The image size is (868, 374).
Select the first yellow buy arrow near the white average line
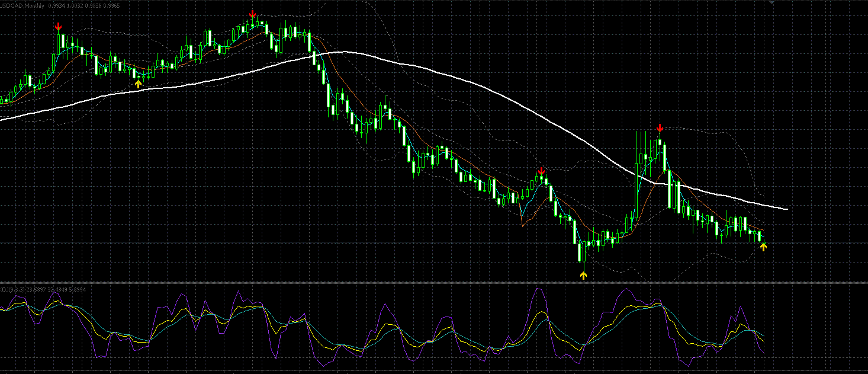tap(138, 84)
